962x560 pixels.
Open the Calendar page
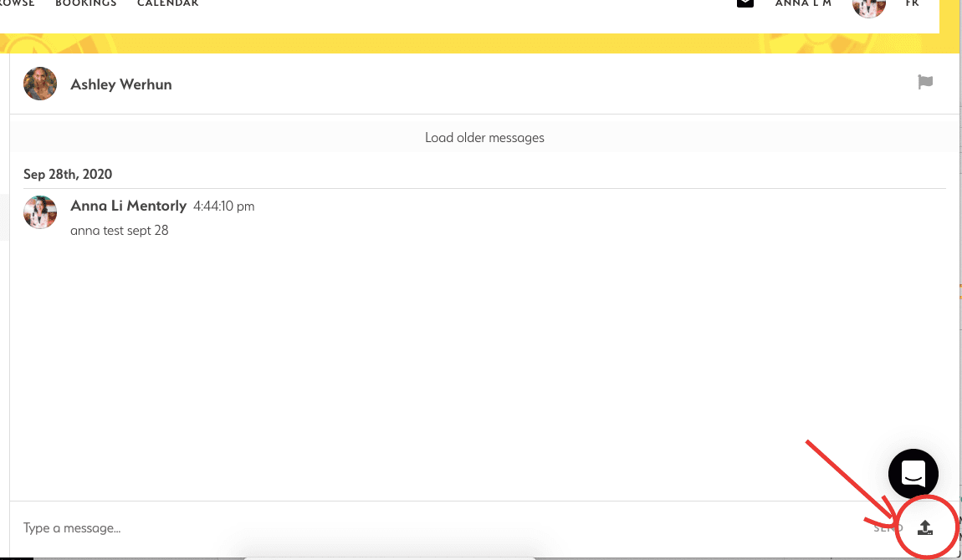167,4
